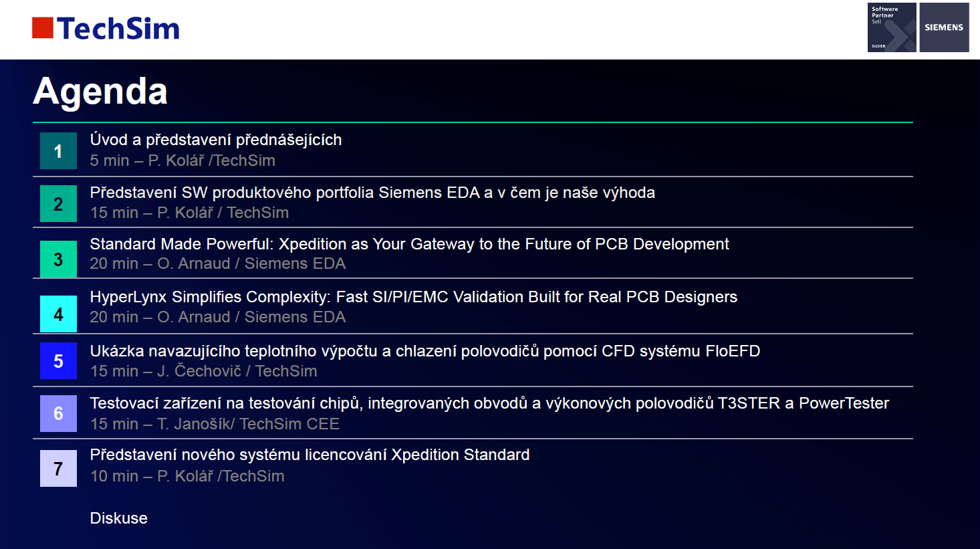Click the number 2 agenda box
Viewport: 980px width, 549px height.
[x=58, y=204]
